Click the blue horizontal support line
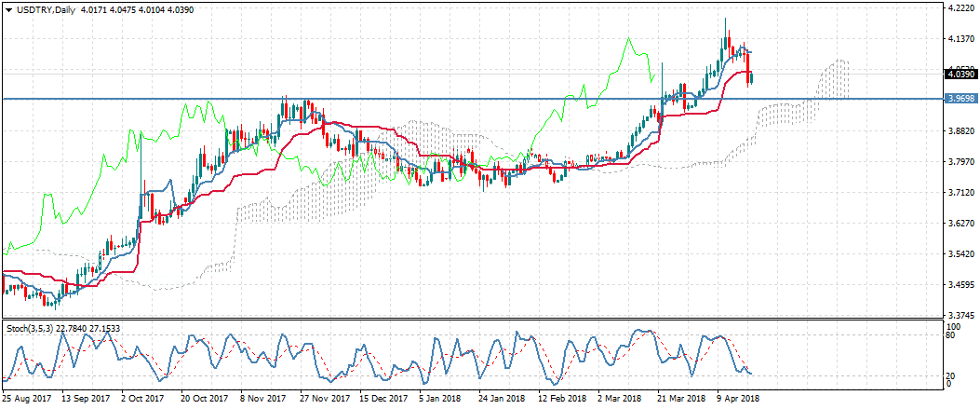 click(x=465, y=98)
